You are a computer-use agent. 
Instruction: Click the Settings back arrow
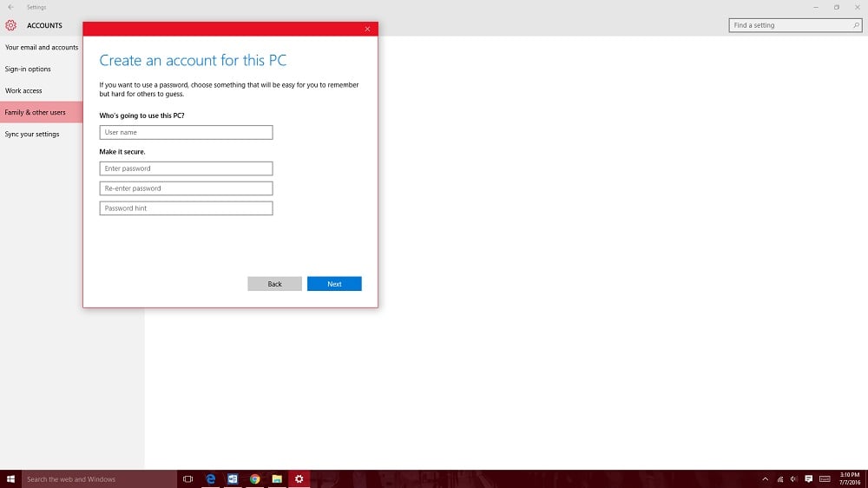pos(10,7)
